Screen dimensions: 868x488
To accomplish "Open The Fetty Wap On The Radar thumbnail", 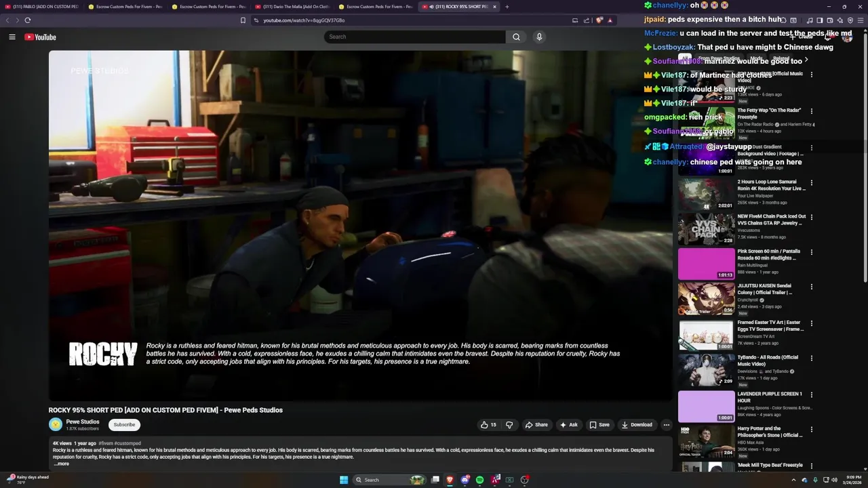I will [x=706, y=122].
